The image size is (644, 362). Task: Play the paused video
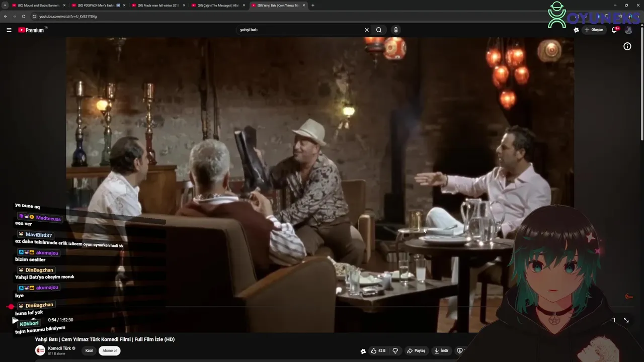click(x=15, y=320)
